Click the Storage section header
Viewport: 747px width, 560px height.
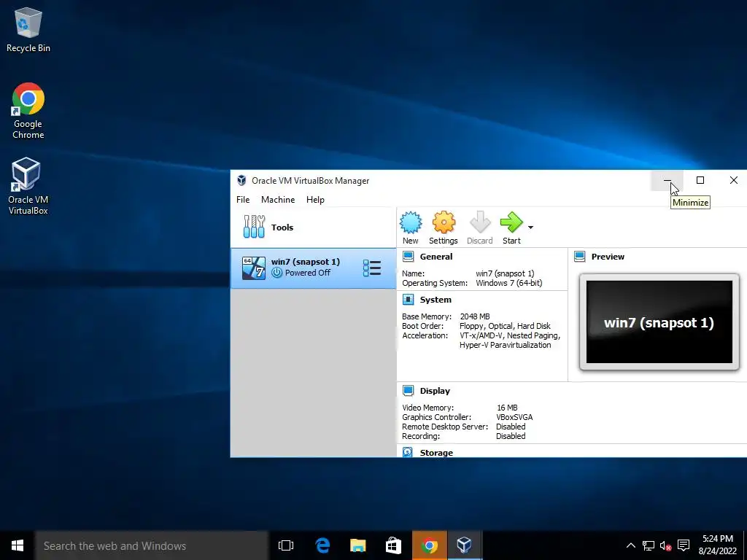click(436, 453)
